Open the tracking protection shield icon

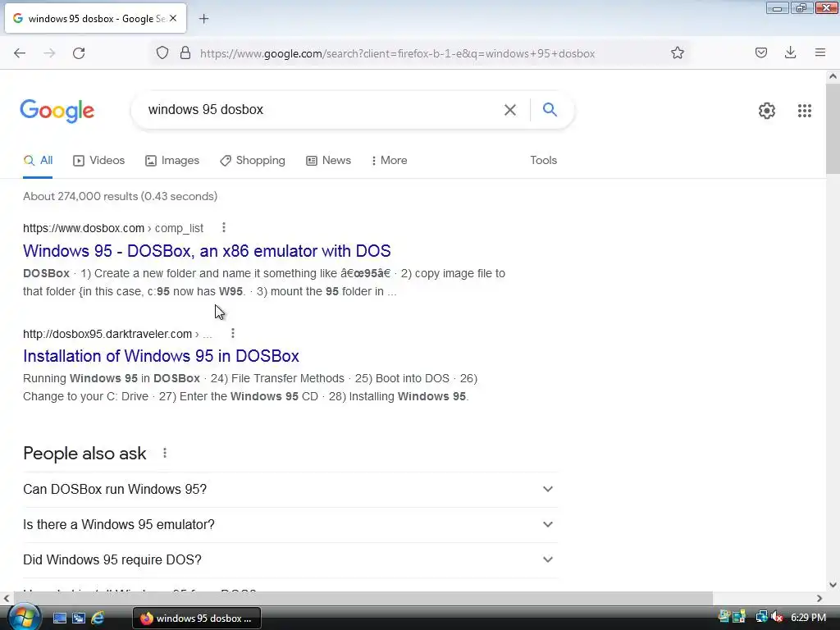[x=162, y=53]
